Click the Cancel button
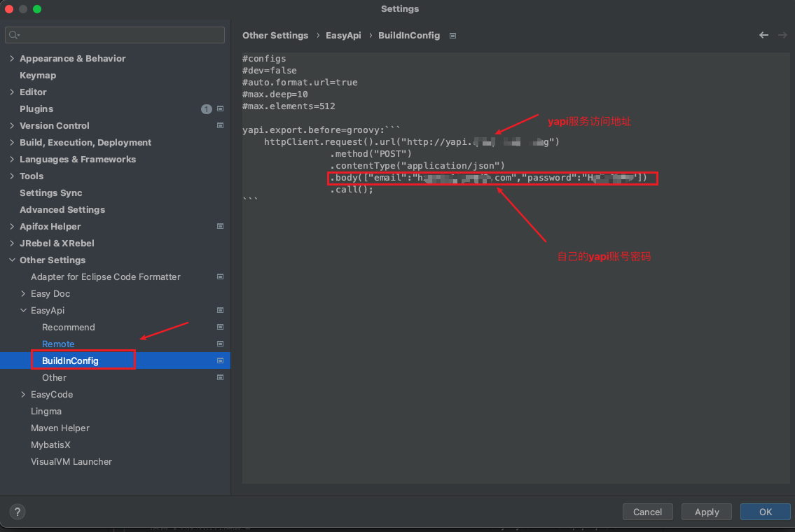 [x=647, y=512]
